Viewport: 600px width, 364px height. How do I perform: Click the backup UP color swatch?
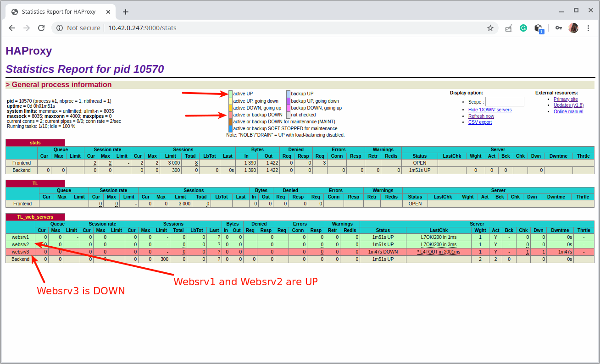coord(289,94)
